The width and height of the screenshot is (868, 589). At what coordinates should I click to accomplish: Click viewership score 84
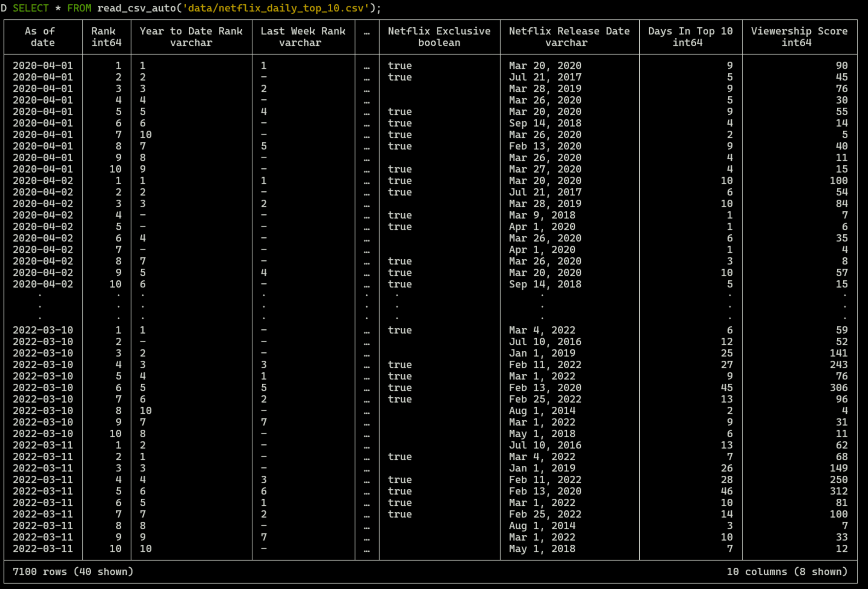coord(842,204)
